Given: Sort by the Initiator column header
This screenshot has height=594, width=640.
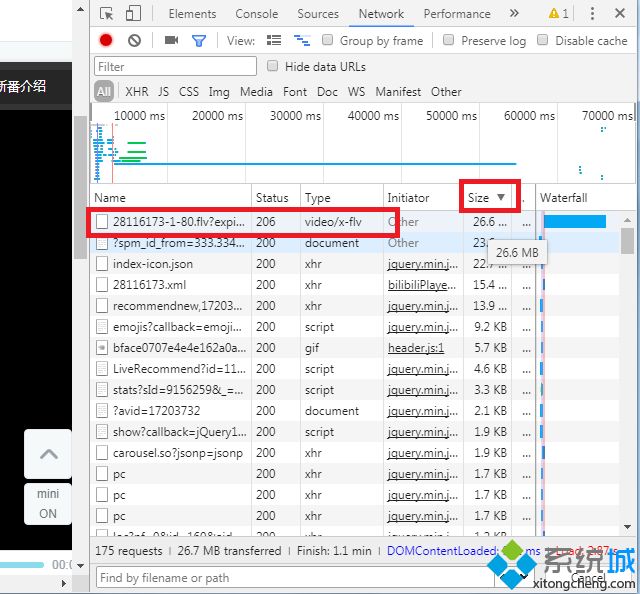Looking at the screenshot, I should (x=423, y=198).
